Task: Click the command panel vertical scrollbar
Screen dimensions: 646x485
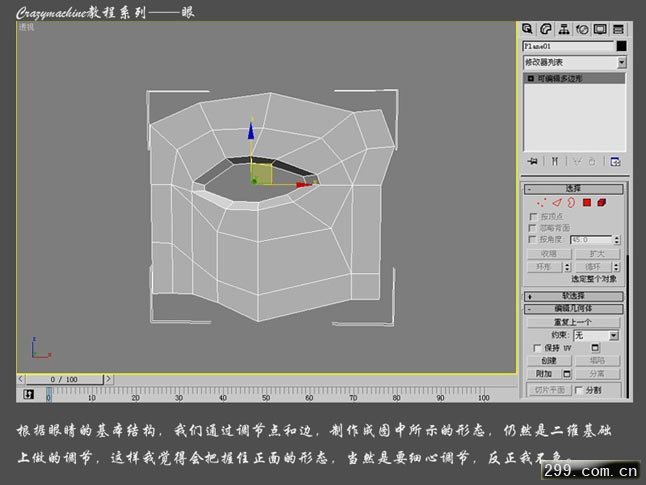Action: click(x=627, y=326)
